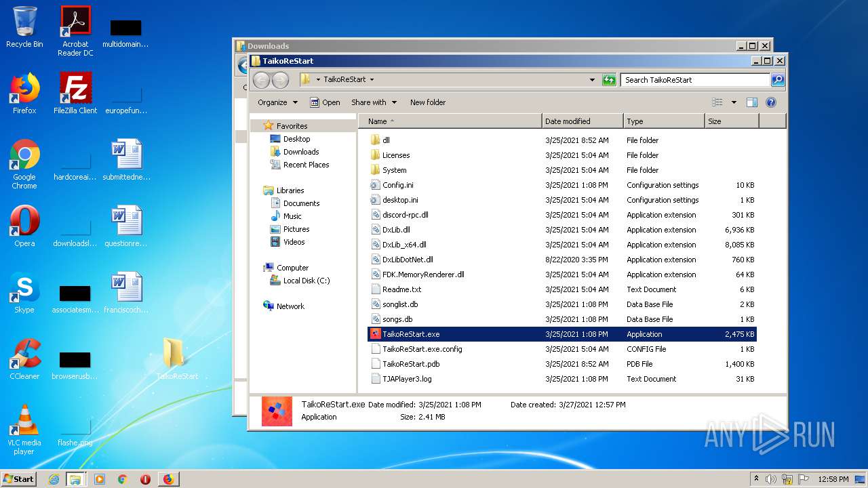Screen dimensions: 868x488
Task: Show hidden tray icons arrow
Action: point(756,479)
